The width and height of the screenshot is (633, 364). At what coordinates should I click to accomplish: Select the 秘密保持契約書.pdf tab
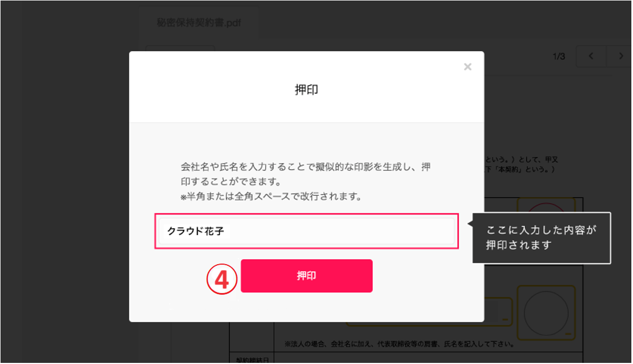click(199, 22)
